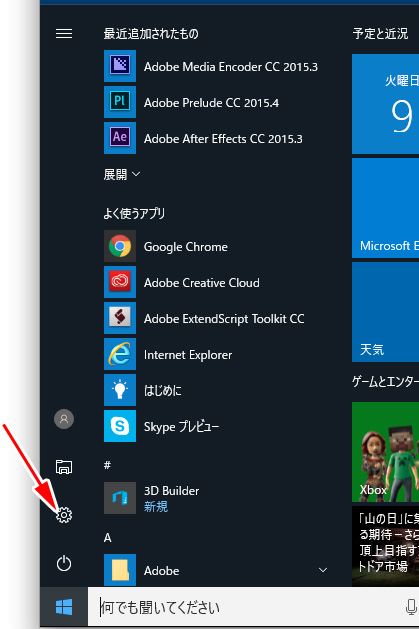This screenshot has height=629, width=419.
Task: Click the 最近追加されたもの heading
Action: click(x=151, y=34)
